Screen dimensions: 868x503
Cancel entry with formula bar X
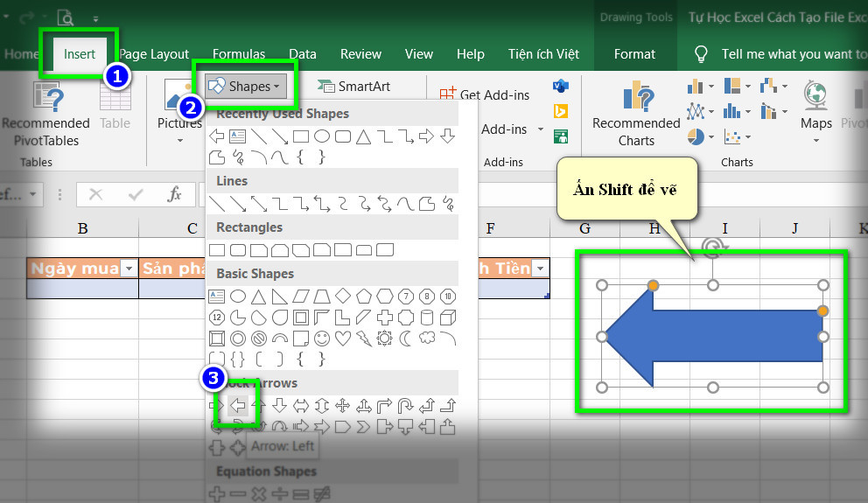coord(95,194)
